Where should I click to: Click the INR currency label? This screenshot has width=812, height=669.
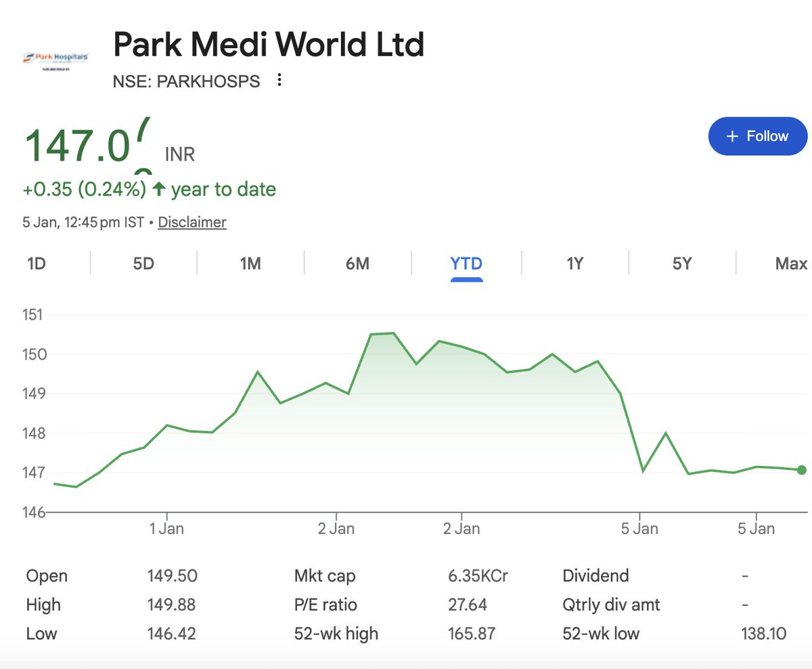click(x=180, y=154)
